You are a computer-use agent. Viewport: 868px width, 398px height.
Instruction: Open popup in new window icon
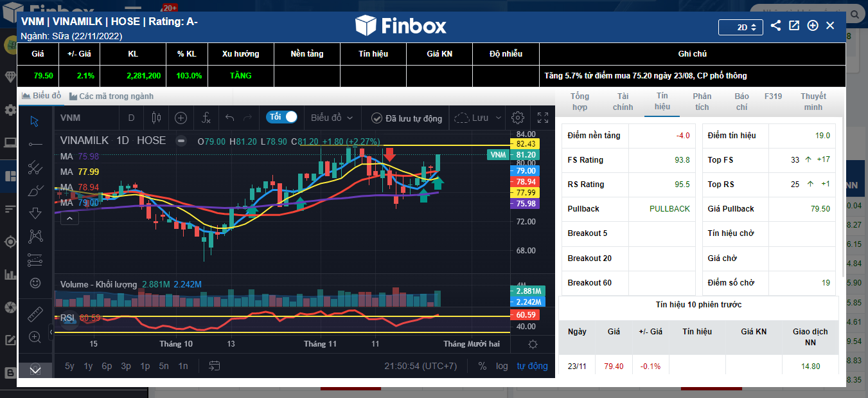pos(794,26)
